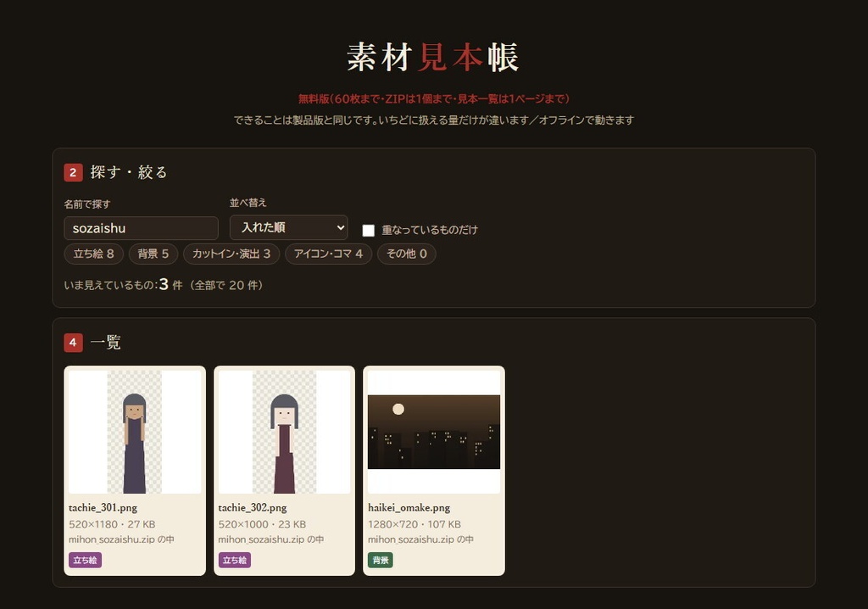
Task: Click the 520×1000 · 23 KB size text
Action: click(x=263, y=524)
